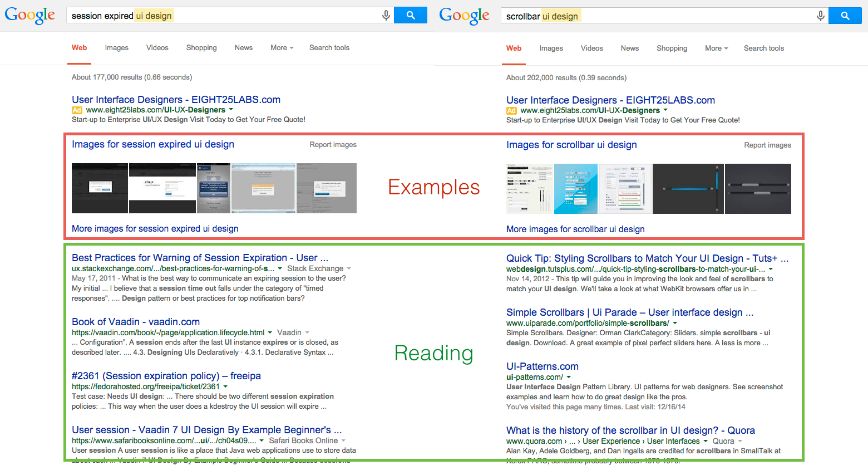Open Search tools on session expired results
Screen dimensions: 868x465
[329, 48]
